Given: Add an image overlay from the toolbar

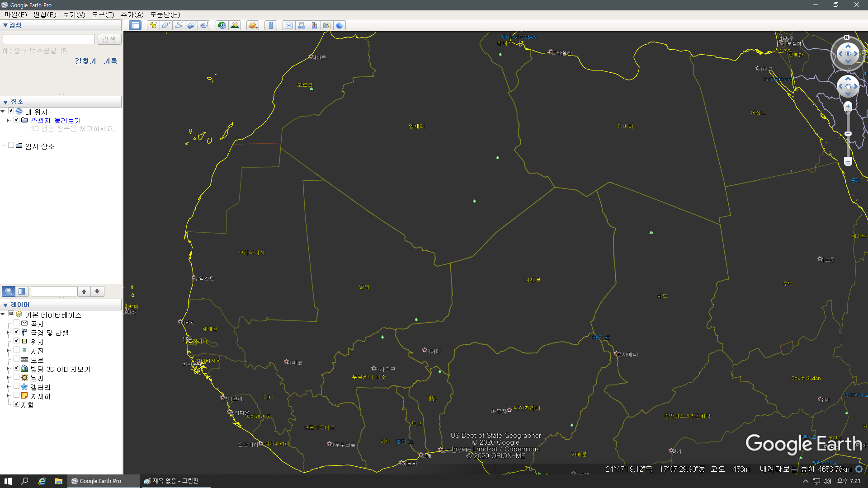Looking at the screenshot, I should (191, 25).
